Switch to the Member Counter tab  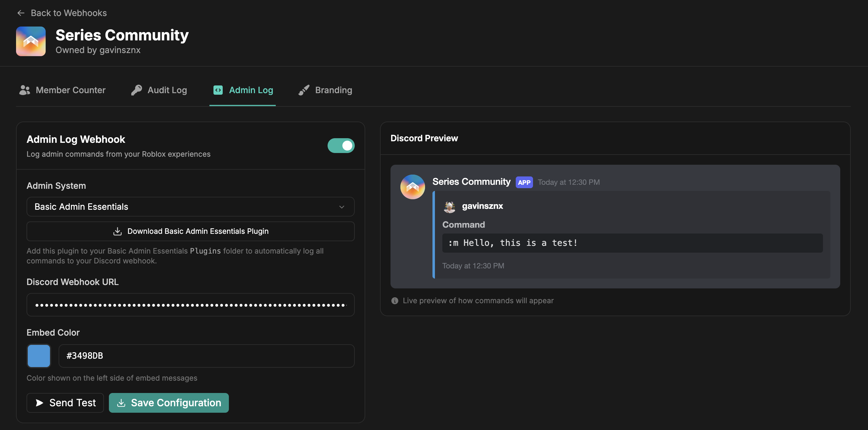click(x=62, y=90)
